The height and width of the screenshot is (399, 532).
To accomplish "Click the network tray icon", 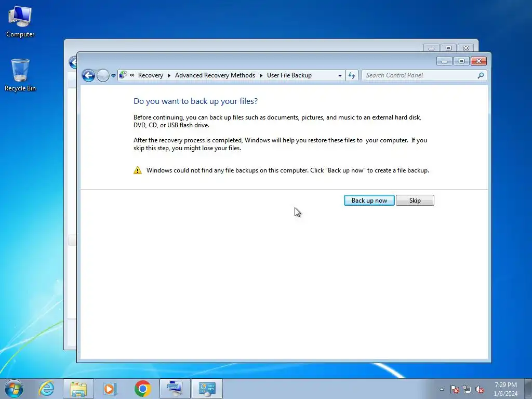I will pyautogui.click(x=467, y=389).
